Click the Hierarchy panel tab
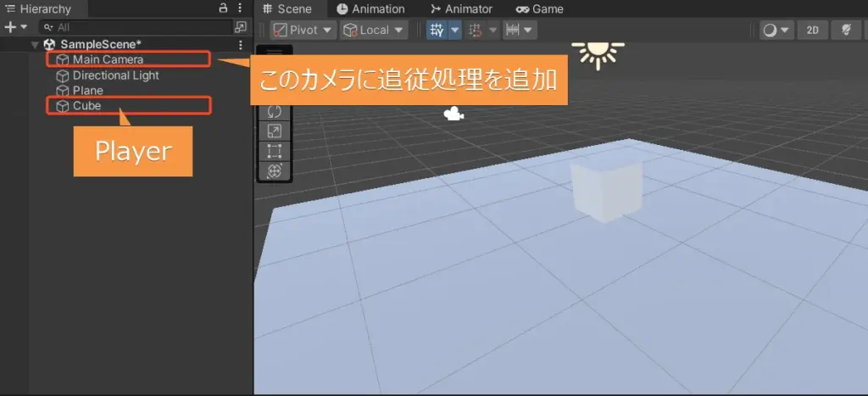The image size is (868, 396). 39,8
